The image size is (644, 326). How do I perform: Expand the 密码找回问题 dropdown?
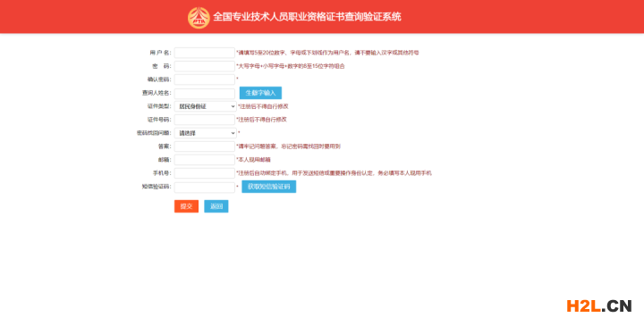pos(206,133)
